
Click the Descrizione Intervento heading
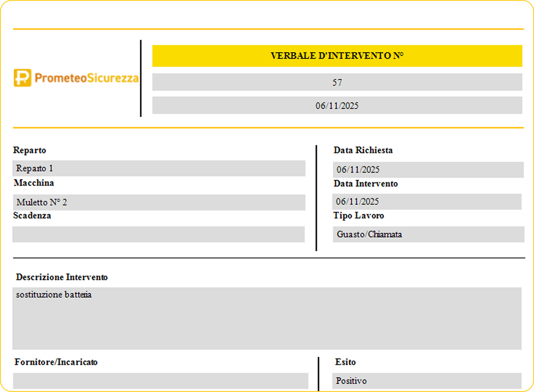coord(62,277)
